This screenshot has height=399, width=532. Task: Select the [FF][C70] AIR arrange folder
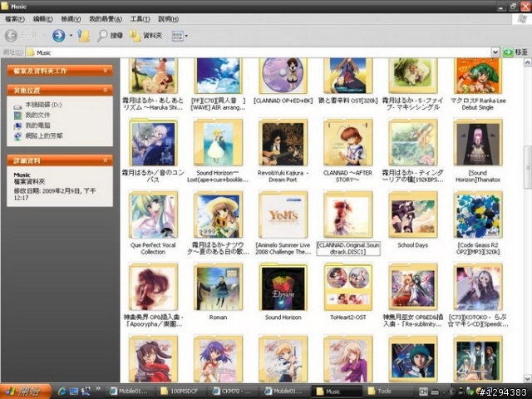(x=218, y=84)
